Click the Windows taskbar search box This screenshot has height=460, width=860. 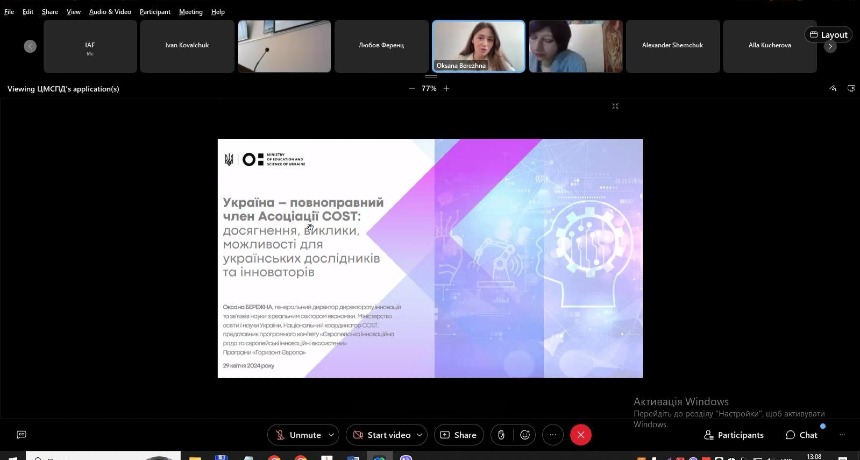click(104, 456)
